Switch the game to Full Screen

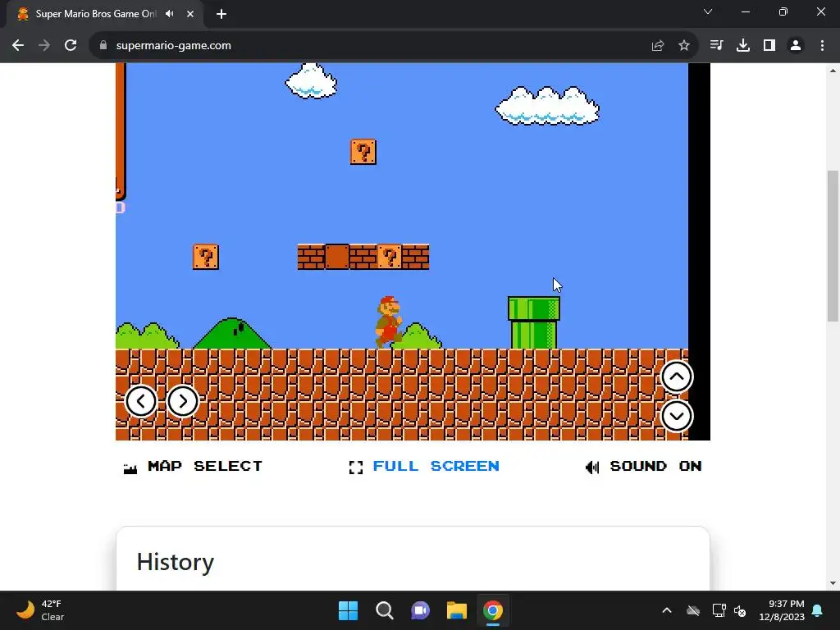click(436, 466)
